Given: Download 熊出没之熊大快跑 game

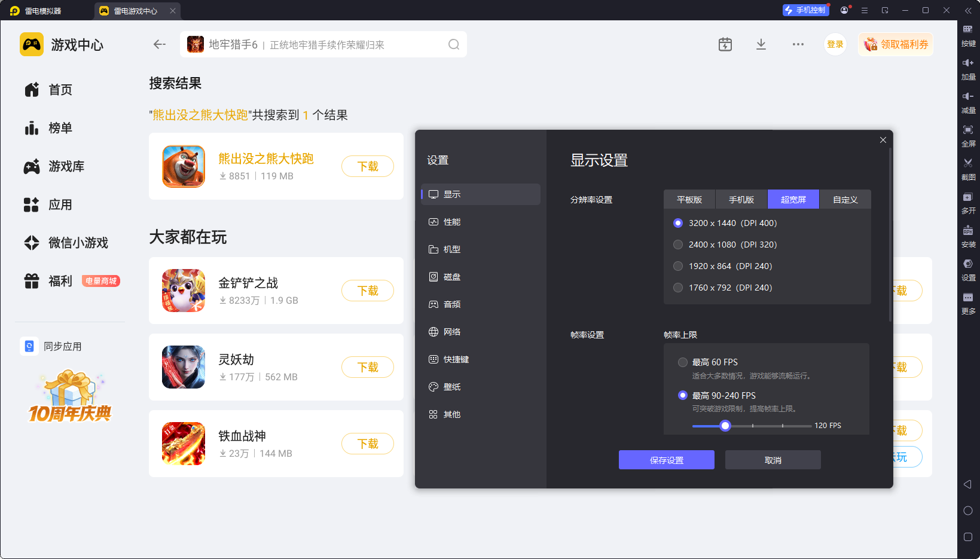Looking at the screenshot, I should click(x=367, y=166).
